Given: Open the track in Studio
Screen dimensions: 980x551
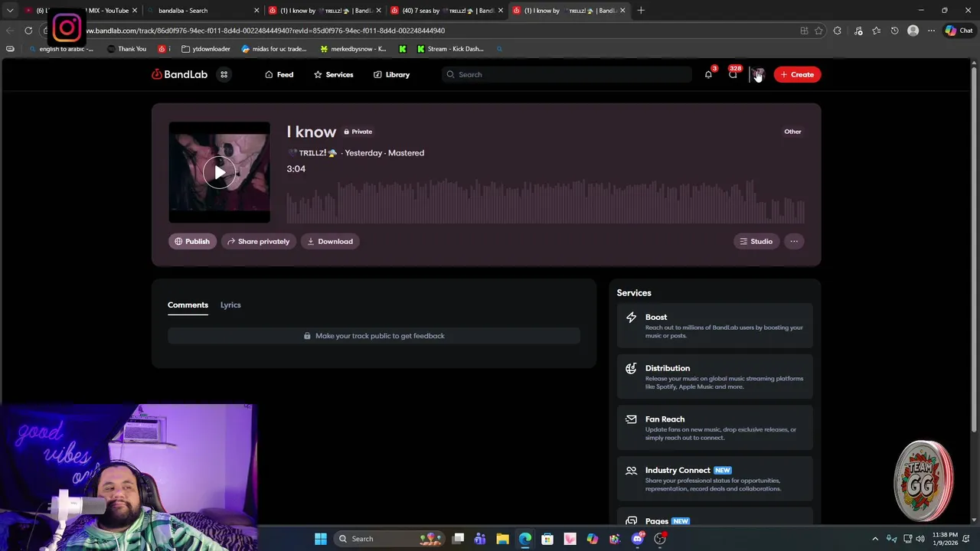Looking at the screenshot, I should point(756,241).
